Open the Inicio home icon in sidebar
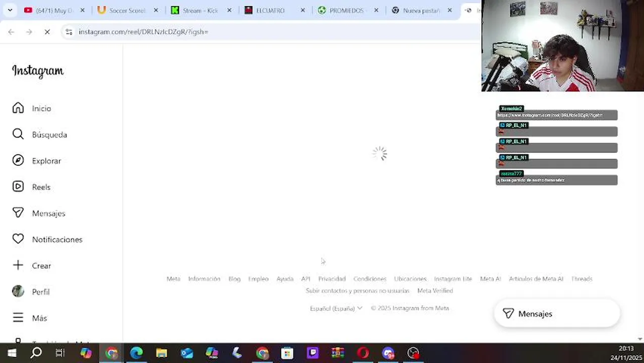Viewport: 644px width, 363px height. click(18, 108)
